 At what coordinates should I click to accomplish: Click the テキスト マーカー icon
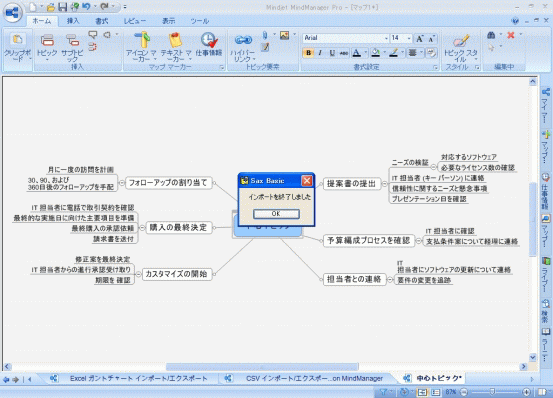click(x=175, y=39)
